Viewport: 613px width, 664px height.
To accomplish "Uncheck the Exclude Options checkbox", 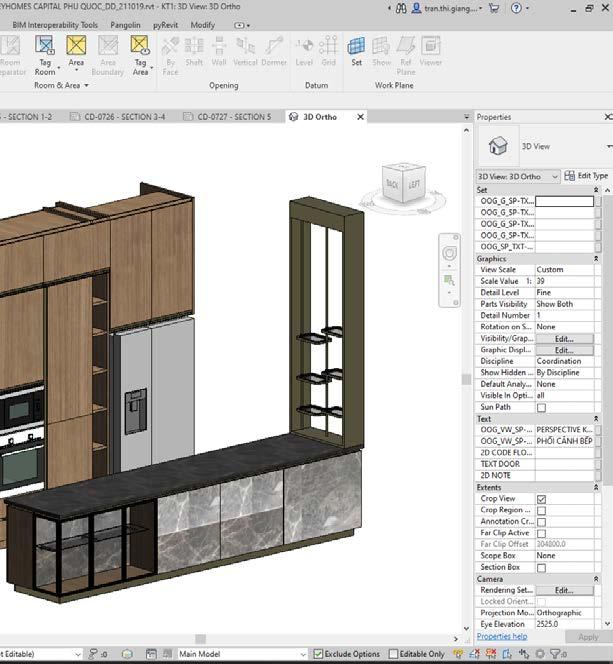I will click(318, 654).
